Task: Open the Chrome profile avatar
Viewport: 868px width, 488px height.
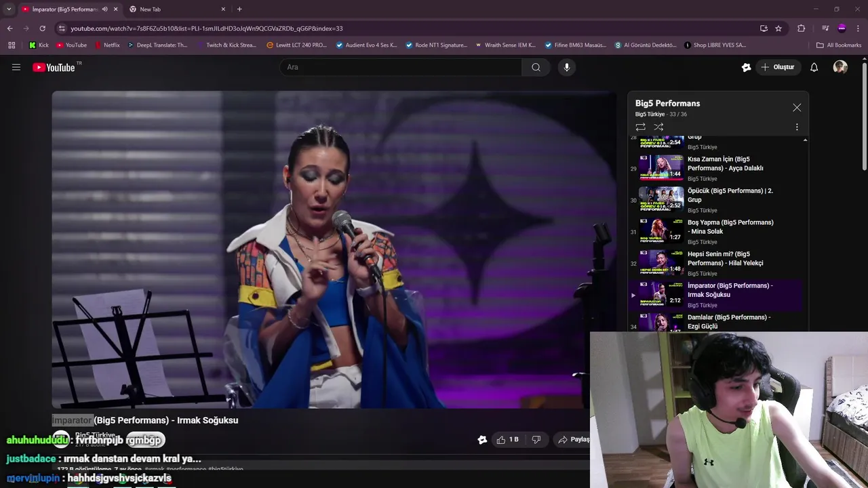Action: pos(842,28)
